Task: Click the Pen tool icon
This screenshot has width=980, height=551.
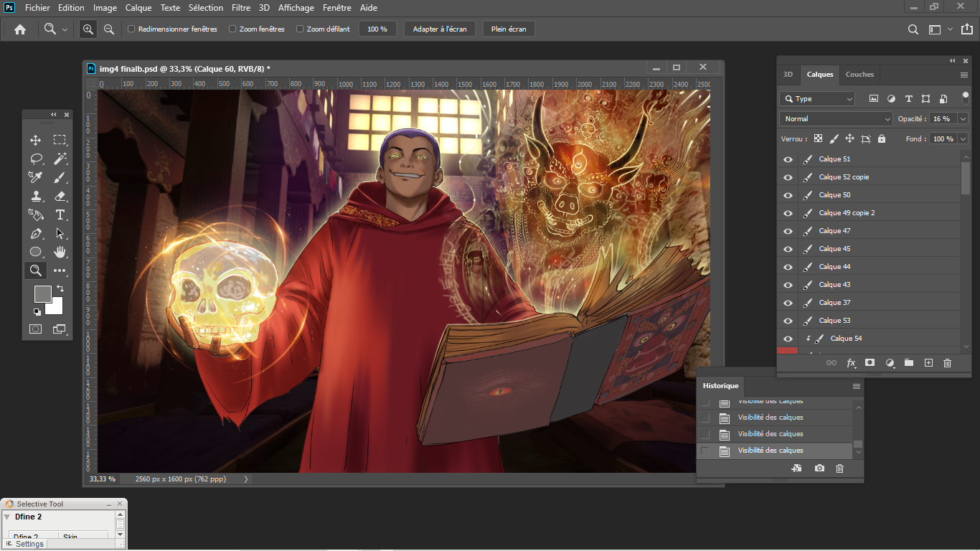Action: pos(35,233)
